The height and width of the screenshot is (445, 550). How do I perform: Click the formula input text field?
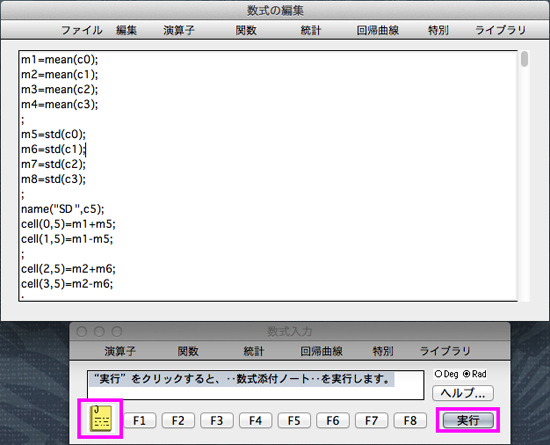(x=255, y=385)
